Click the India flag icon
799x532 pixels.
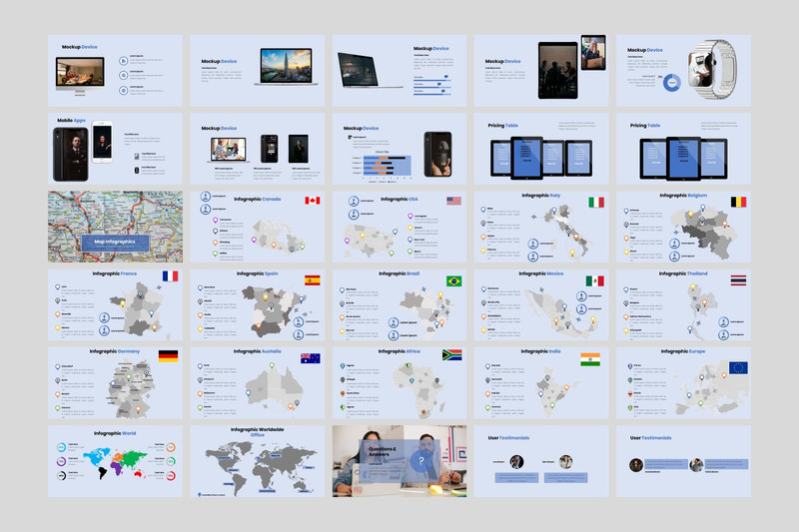590,359
